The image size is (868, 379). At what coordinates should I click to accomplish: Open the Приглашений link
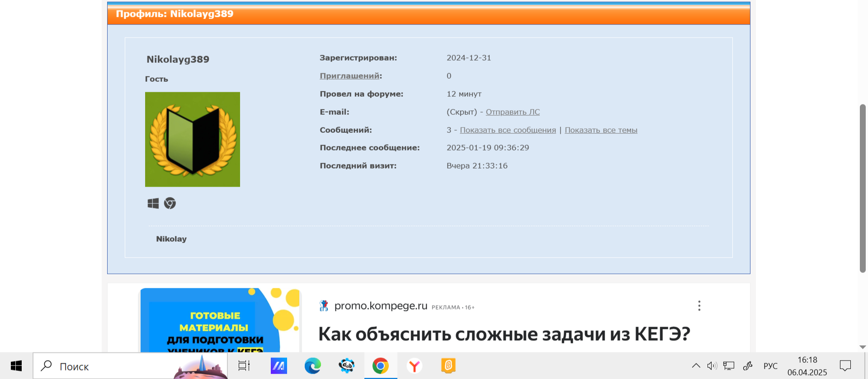click(x=349, y=76)
